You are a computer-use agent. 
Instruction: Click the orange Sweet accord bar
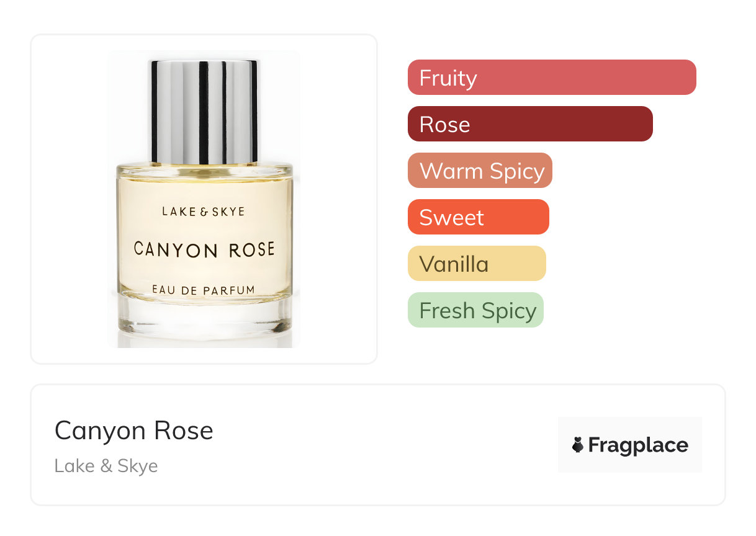coord(479,217)
